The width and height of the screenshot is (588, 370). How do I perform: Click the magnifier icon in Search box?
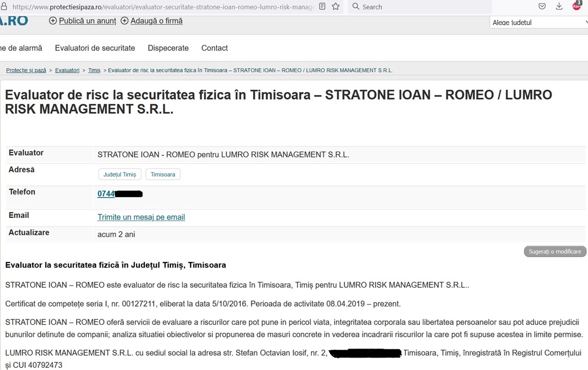click(356, 7)
